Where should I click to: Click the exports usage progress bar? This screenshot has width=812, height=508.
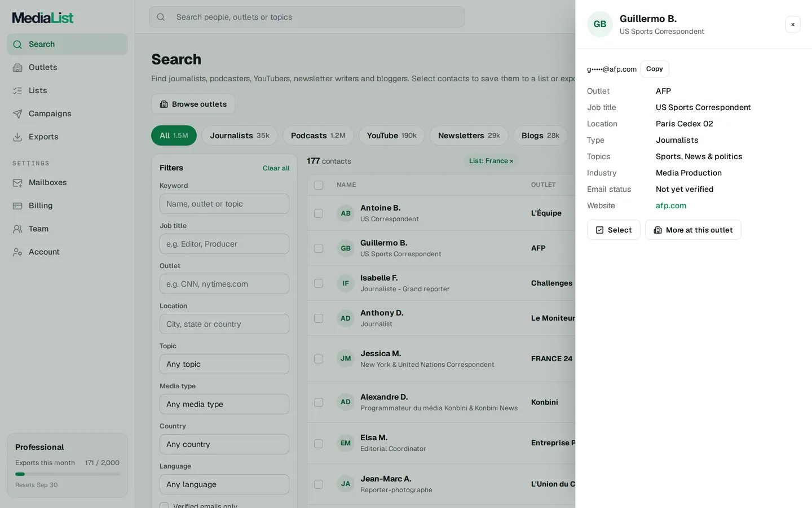tap(67, 474)
